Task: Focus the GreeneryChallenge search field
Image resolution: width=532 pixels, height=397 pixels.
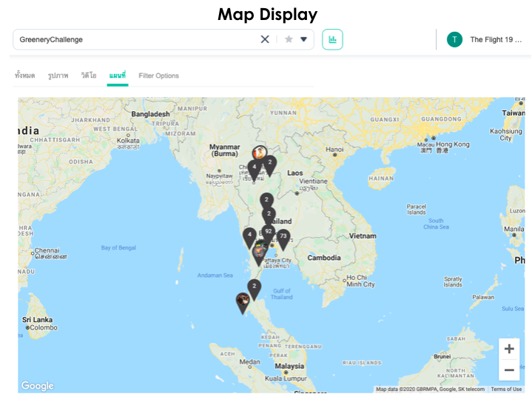Action: pyautogui.click(x=133, y=39)
